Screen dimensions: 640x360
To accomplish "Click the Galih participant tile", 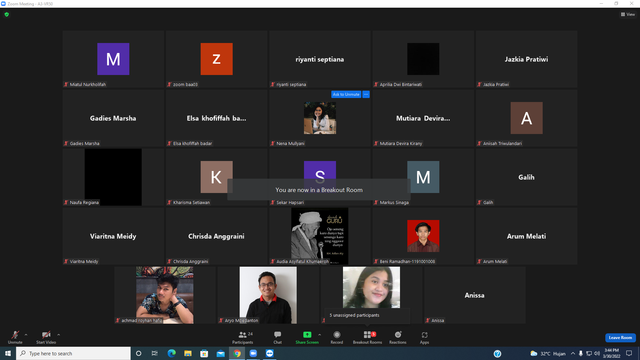I will (x=527, y=177).
